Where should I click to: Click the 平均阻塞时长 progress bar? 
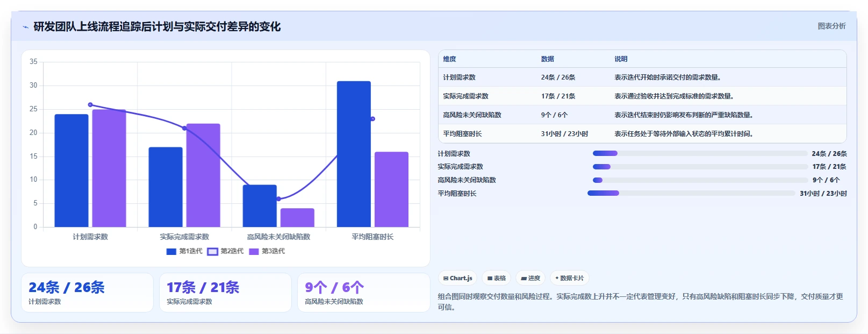[691, 193]
